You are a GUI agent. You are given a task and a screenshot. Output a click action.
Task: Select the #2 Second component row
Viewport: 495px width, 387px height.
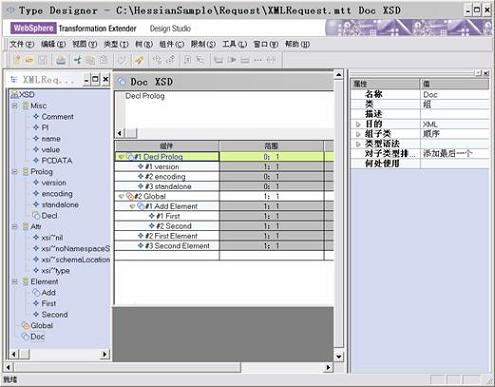tap(166, 226)
